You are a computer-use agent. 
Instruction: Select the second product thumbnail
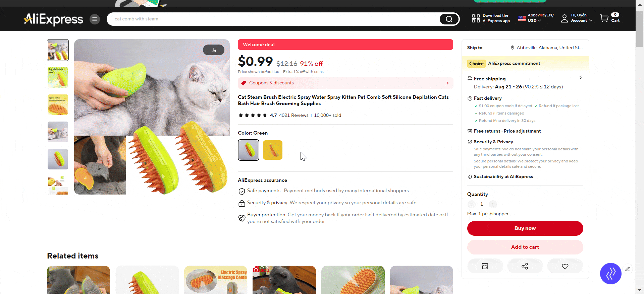[x=58, y=77]
